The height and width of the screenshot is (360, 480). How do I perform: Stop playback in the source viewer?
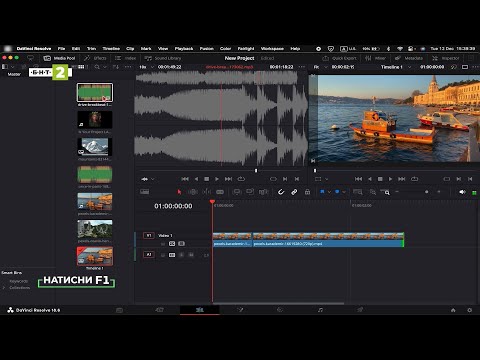tap(207, 179)
